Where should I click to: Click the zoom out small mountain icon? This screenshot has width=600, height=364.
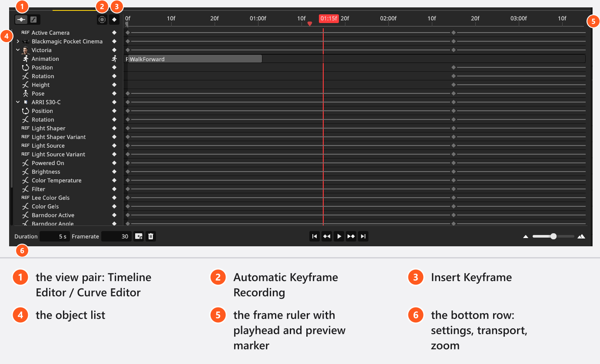tap(526, 237)
